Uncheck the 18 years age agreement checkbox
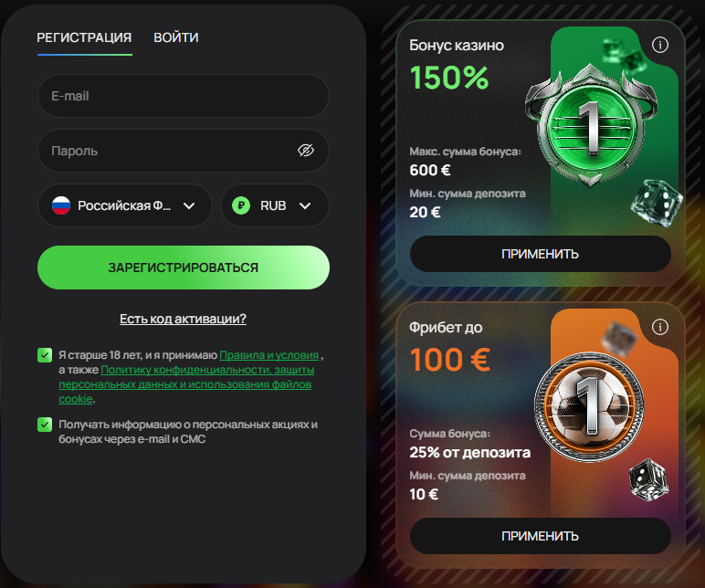Screen dimensions: 705x588 [45, 354]
